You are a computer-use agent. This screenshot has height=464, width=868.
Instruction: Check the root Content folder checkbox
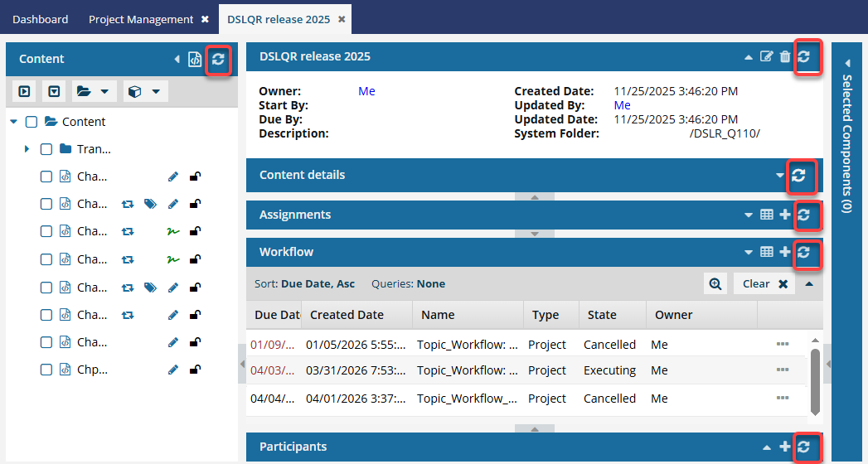tap(32, 122)
